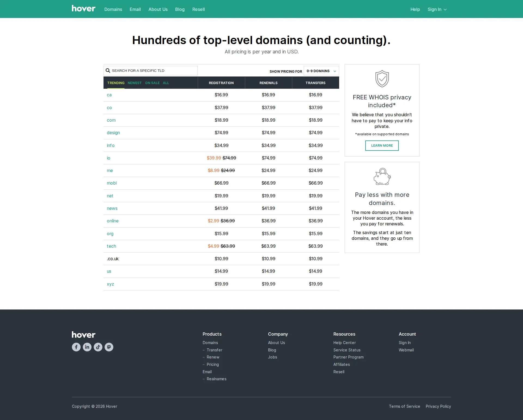Click the .co.uk row label
The image size is (523, 420).
pos(113,259)
